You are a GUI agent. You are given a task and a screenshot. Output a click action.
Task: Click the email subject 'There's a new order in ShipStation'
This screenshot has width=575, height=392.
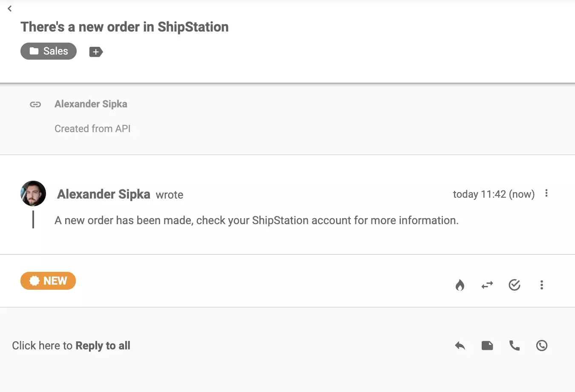click(x=124, y=27)
